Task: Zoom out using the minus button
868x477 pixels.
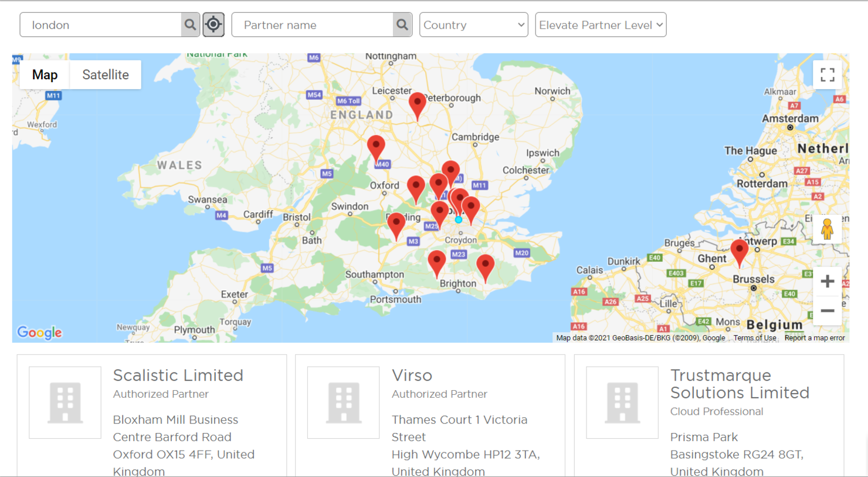Action: coord(827,311)
